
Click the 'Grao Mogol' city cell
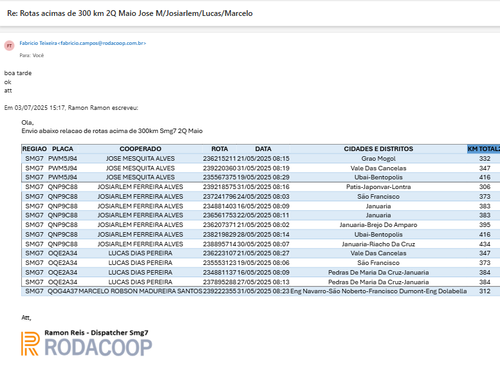tap(378, 159)
